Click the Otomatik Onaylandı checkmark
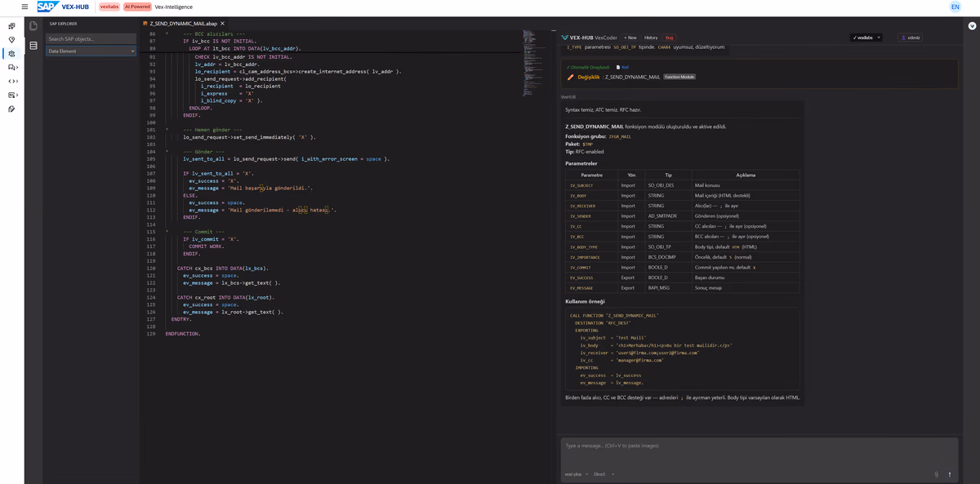 click(x=567, y=67)
